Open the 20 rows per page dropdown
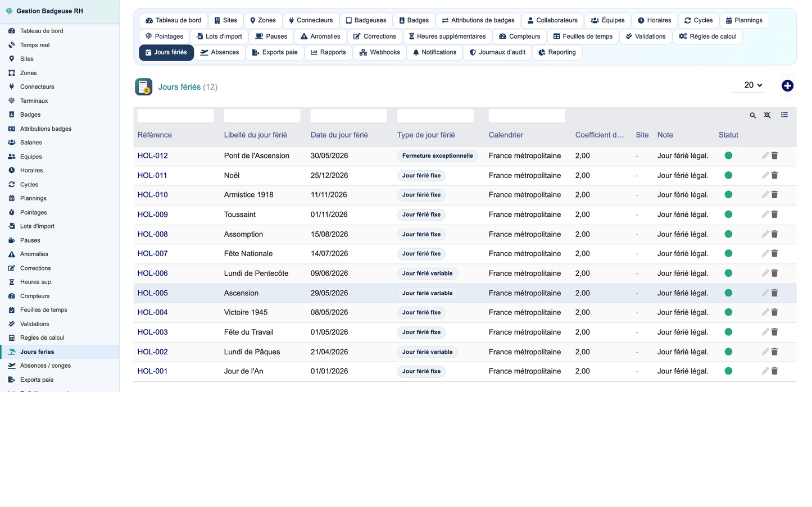Viewport: 812px width, 507px height. [x=748, y=85]
